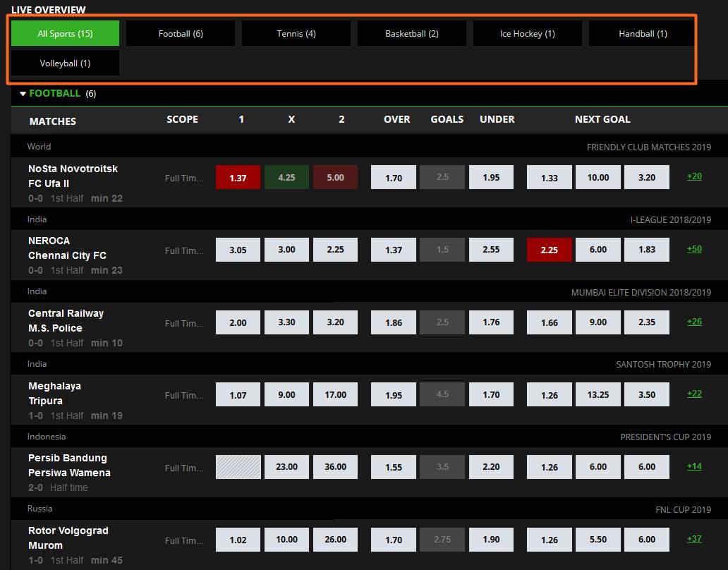This screenshot has height=570, width=728.
Task: Choose 36.00 odds for Persiwa Wamena
Action: pyautogui.click(x=335, y=467)
